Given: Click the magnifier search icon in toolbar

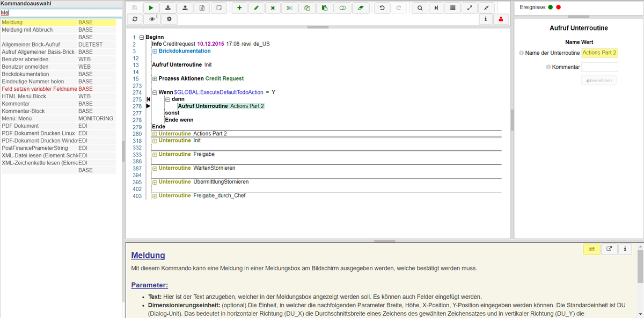Looking at the screenshot, I should (420, 8).
